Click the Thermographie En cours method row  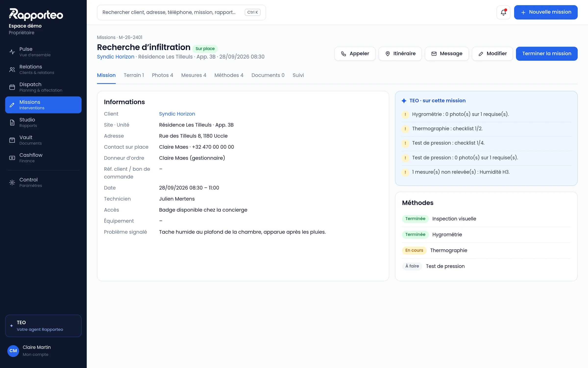coord(486,250)
